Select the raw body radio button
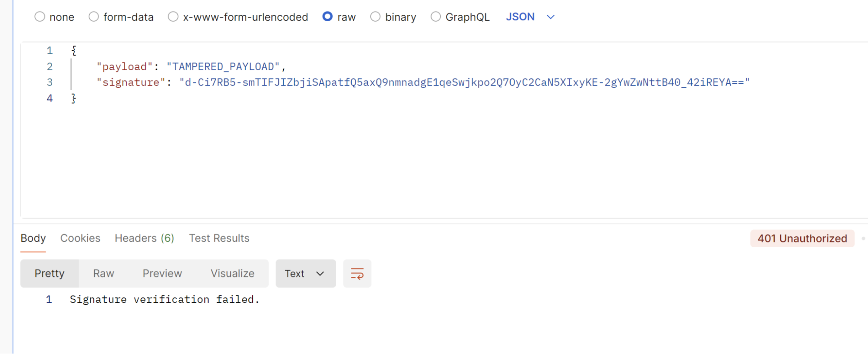The height and width of the screenshot is (354, 868). coord(327,16)
